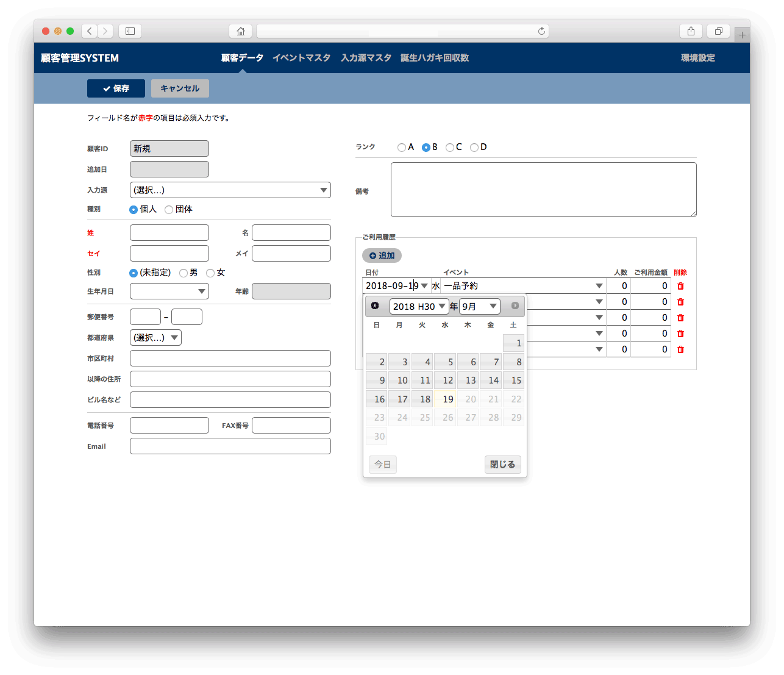Image resolution: width=784 pixels, height=675 pixels.
Task: Click the Email input field
Action: tap(230, 446)
